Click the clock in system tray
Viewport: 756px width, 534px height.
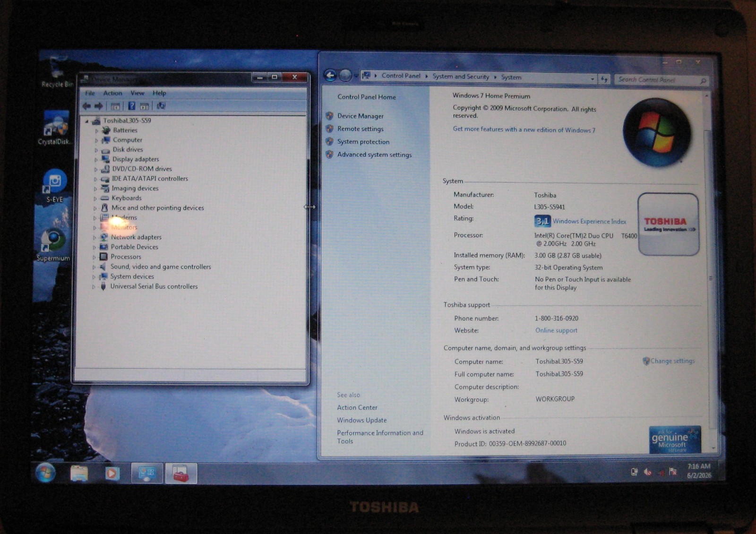[x=699, y=471]
